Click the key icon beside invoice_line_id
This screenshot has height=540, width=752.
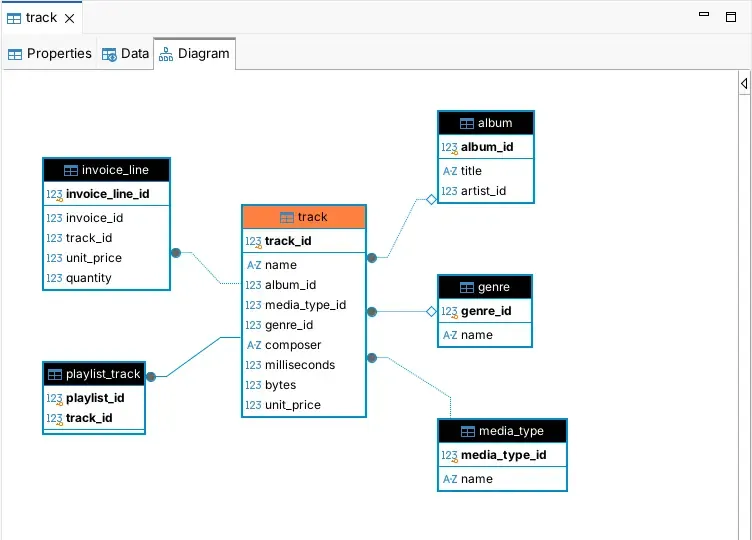click(x=55, y=195)
